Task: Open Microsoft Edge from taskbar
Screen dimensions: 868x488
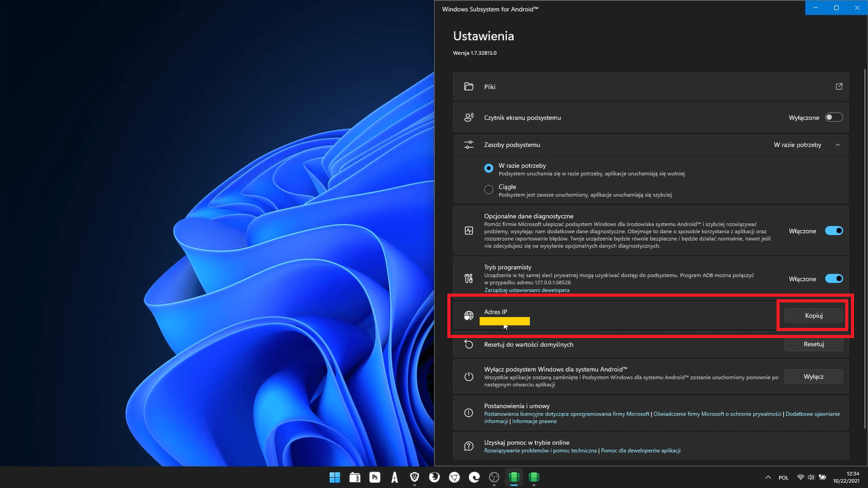Action: [474, 477]
